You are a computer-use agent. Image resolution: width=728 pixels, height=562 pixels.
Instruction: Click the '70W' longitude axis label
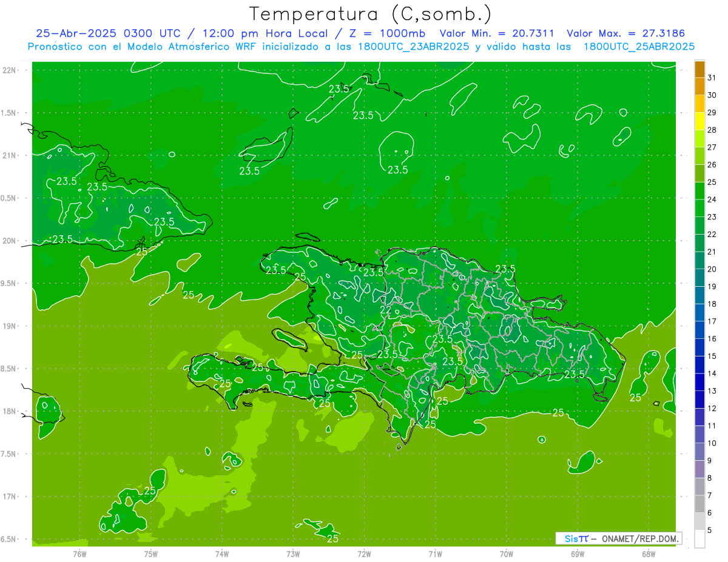507,554
